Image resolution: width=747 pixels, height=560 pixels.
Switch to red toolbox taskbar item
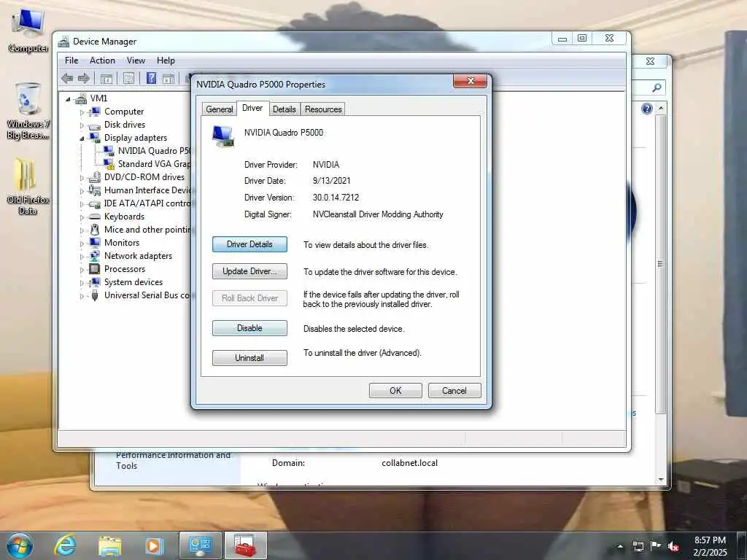[x=245, y=545]
